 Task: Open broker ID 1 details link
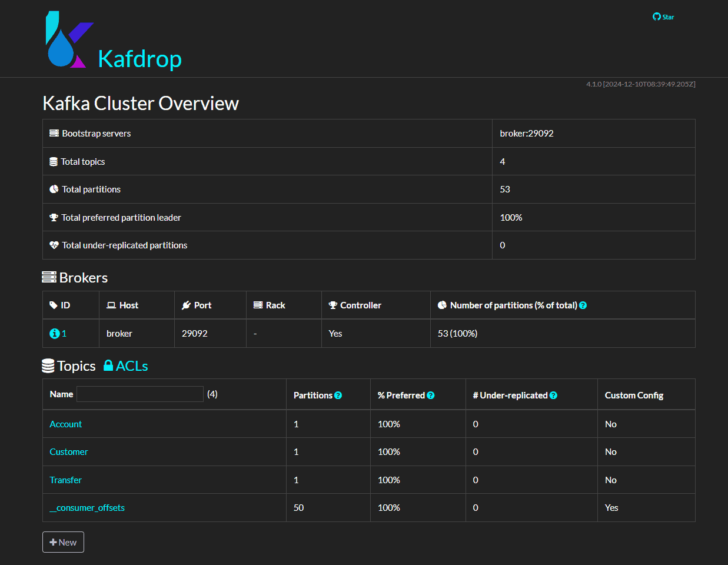click(x=64, y=334)
